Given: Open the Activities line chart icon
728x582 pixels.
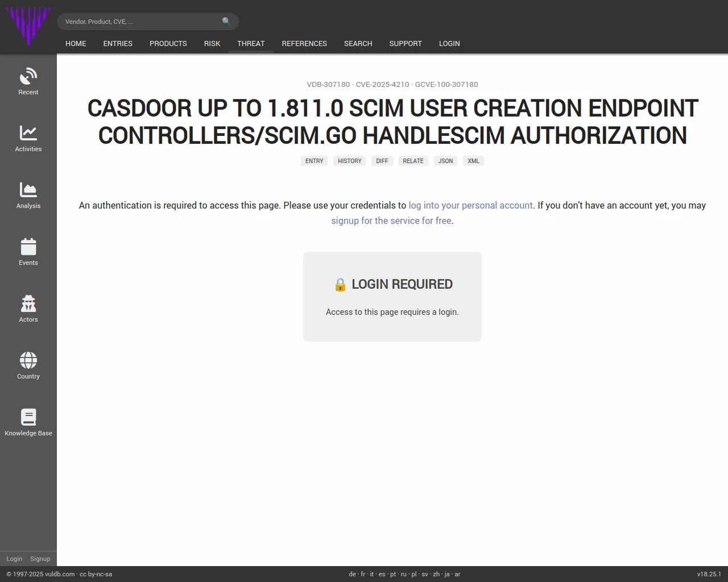Looking at the screenshot, I should (28, 133).
